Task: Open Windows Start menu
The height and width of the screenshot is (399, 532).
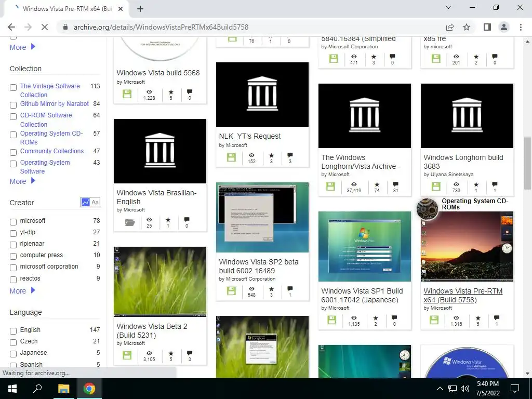Action: pyautogui.click(x=12, y=389)
